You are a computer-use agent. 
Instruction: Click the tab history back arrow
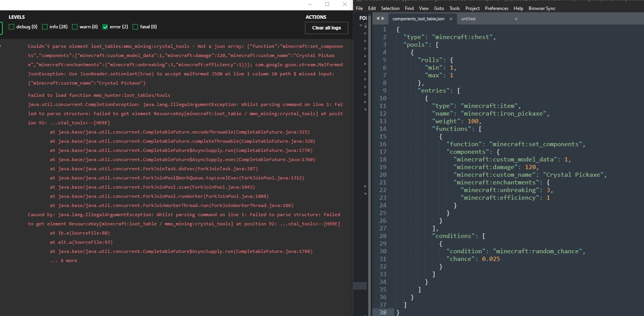click(378, 18)
